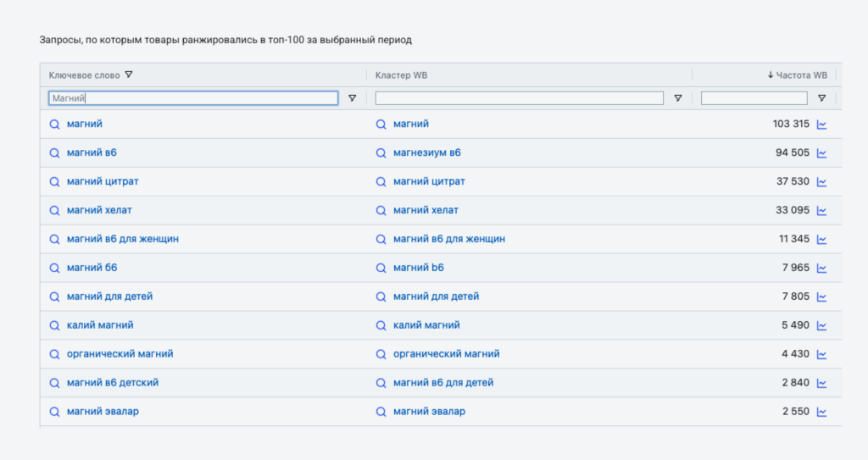Open filter options beside the Кластер WB input
Viewport: 868px width, 460px height.
click(x=677, y=98)
